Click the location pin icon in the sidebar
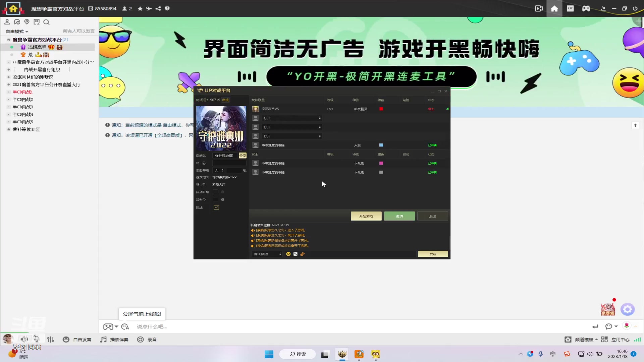Viewport: 644px width, 362px height. coord(27,22)
